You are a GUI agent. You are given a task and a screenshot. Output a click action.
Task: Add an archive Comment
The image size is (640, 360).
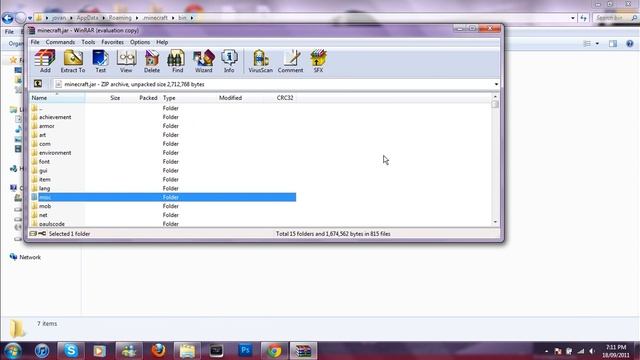click(x=291, y=61)
